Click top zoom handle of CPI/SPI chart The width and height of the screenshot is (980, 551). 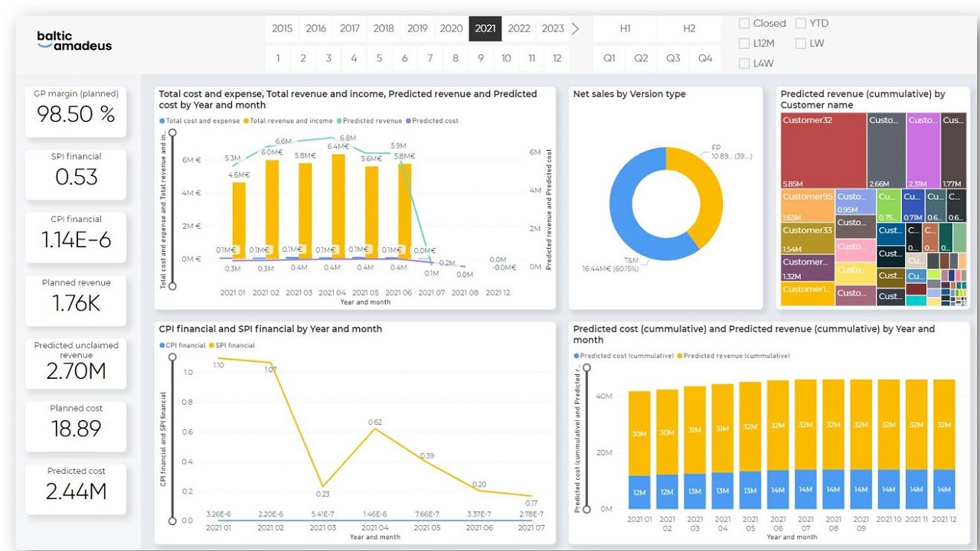[172, 358]
